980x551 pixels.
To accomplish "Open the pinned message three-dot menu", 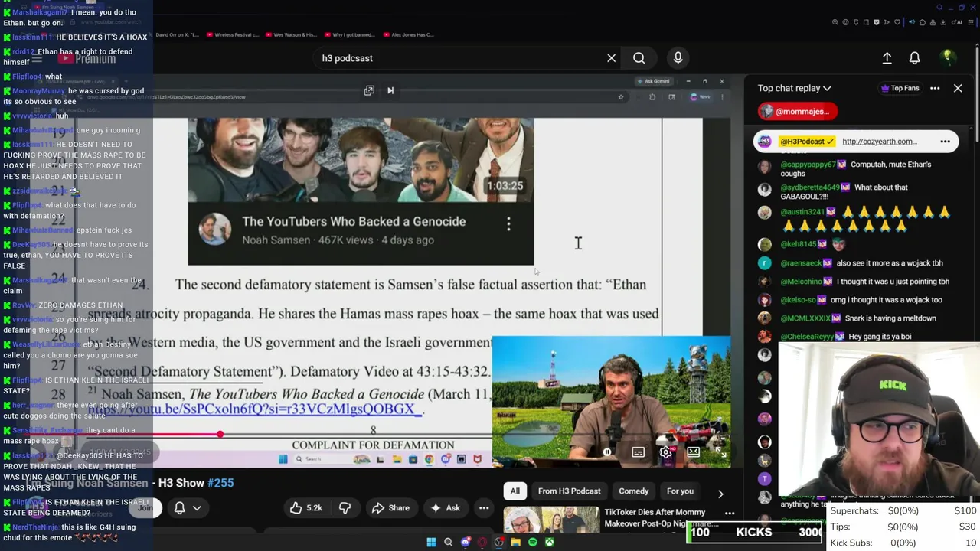I will point(946,142).
